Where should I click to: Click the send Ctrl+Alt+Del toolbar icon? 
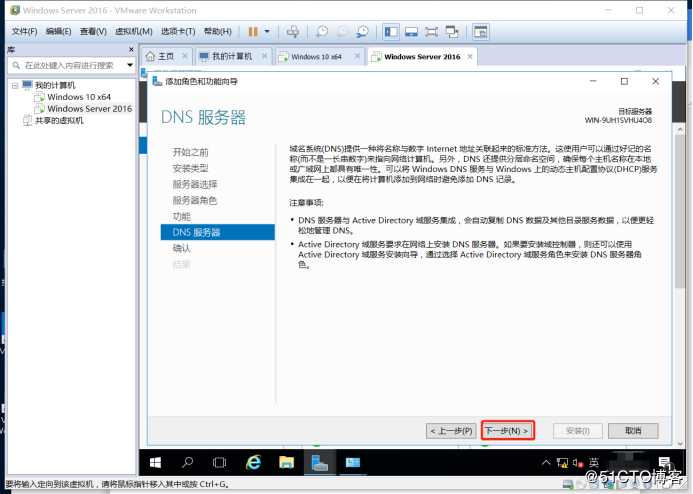pyautogui.click(x=292, y=32)
